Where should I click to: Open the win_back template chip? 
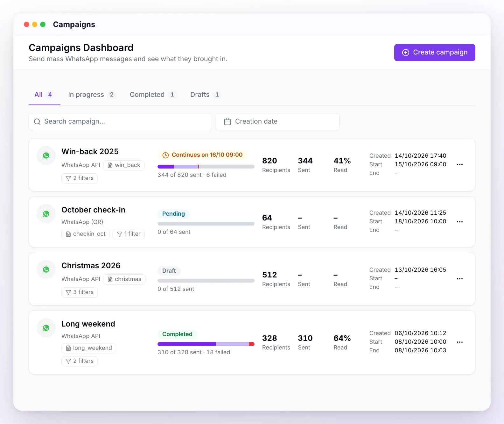(x=124, y=165)
